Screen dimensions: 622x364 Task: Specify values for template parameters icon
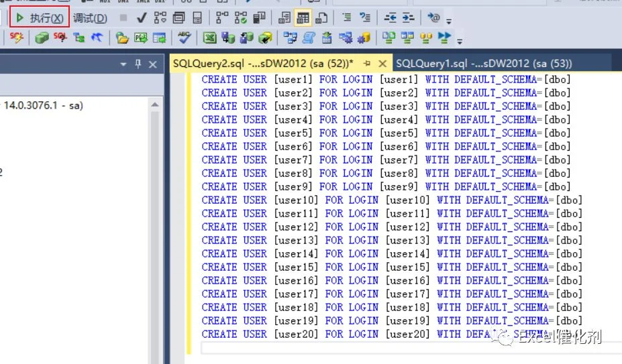[433, 17]
